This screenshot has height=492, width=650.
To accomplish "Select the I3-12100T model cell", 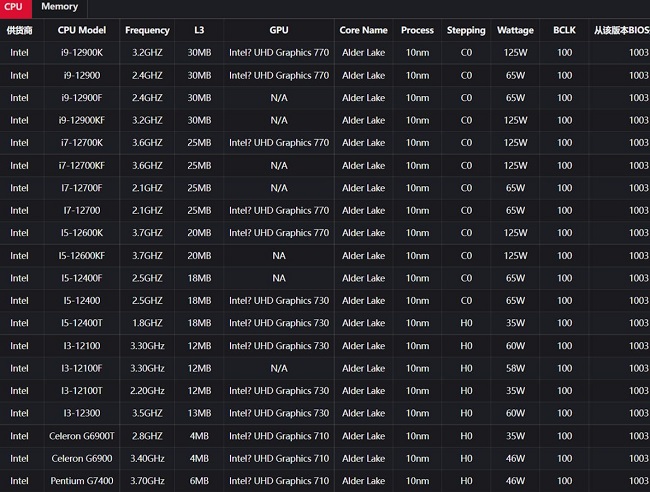I will tap(82, 390).
